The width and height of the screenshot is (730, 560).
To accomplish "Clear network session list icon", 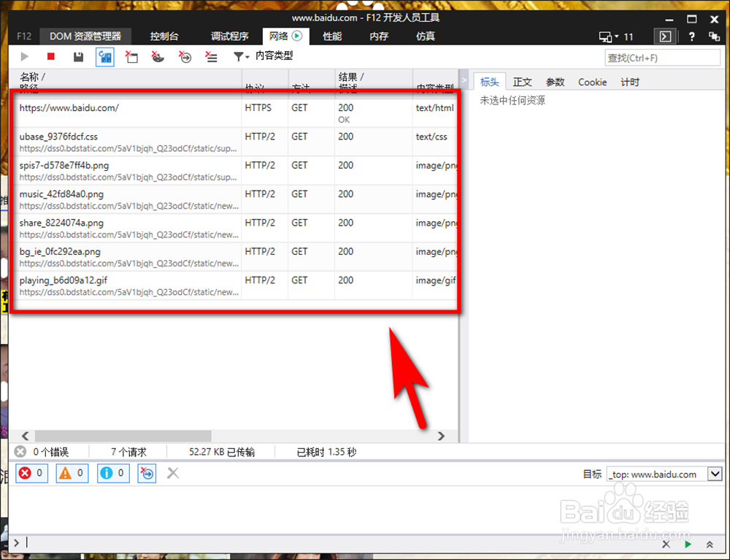I will 212,57.
